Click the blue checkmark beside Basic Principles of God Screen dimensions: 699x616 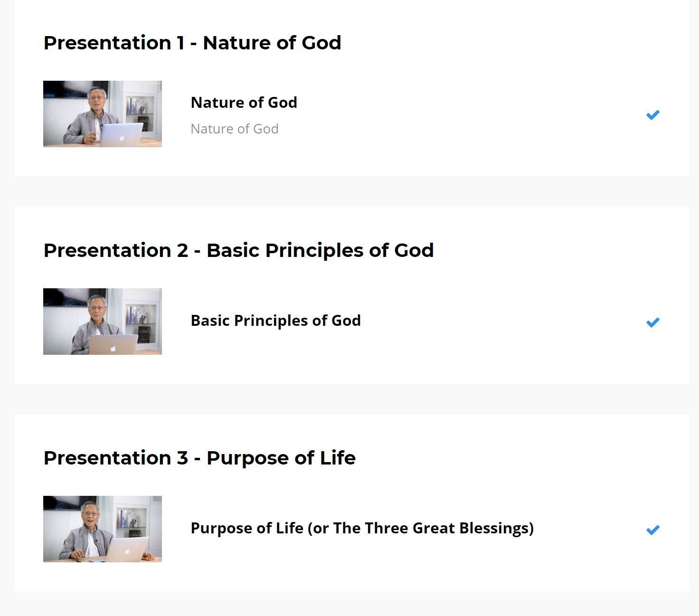[653, 322]
